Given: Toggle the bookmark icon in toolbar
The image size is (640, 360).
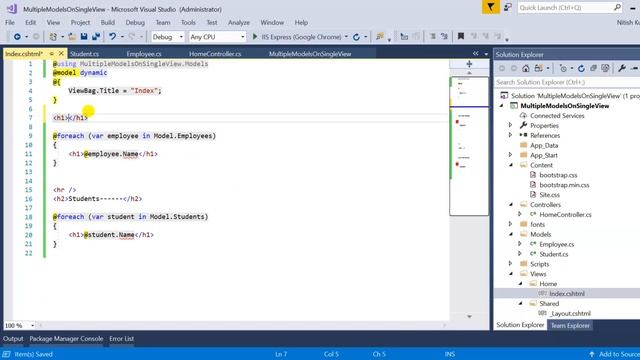Looking at the screenshot, I should [461, 37].
